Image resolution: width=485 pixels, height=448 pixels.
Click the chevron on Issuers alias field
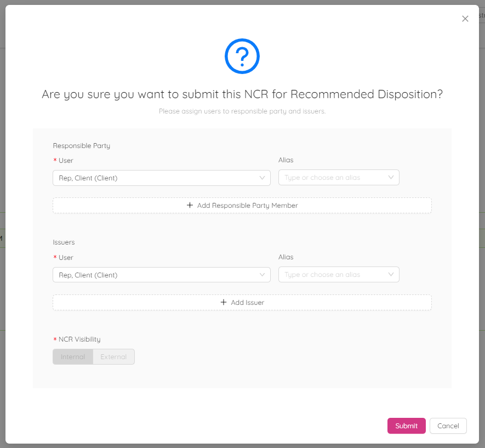(x=390, y=274)
